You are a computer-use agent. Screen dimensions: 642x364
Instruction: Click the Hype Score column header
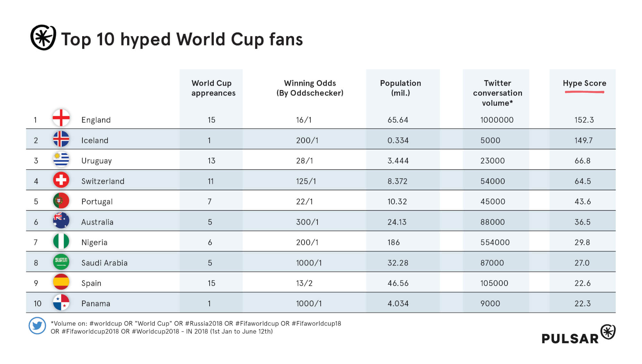584,83
